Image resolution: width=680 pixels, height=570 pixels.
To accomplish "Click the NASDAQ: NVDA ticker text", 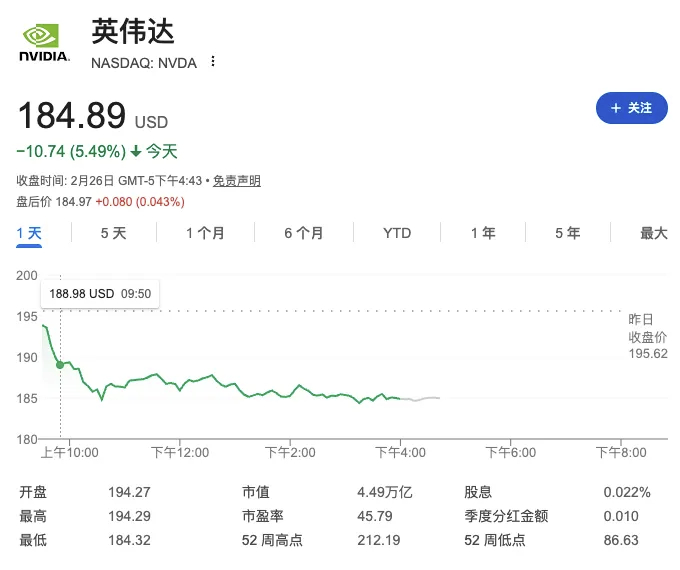I will (144, 63).
